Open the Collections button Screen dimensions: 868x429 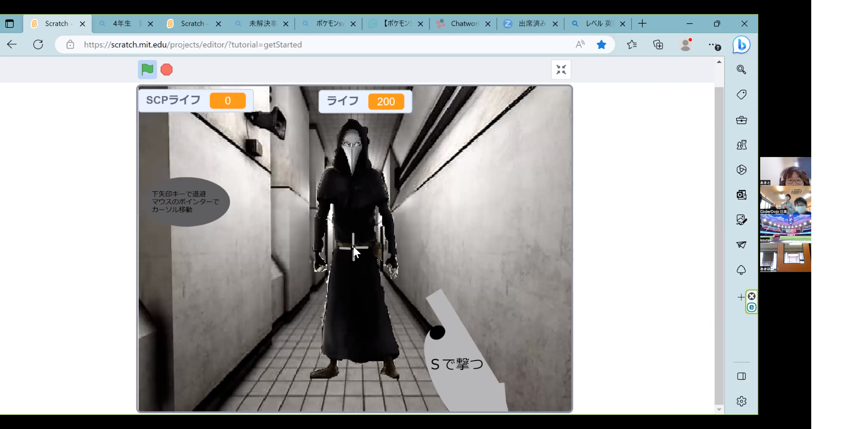pyautogui.click(x=658, y=45)
